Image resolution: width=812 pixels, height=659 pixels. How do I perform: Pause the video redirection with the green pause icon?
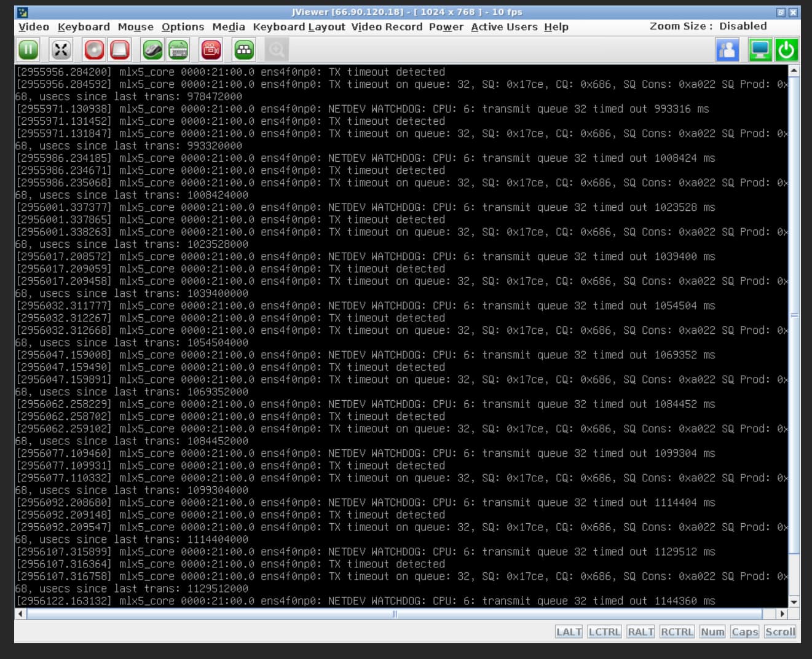click(x=28, y=50)
